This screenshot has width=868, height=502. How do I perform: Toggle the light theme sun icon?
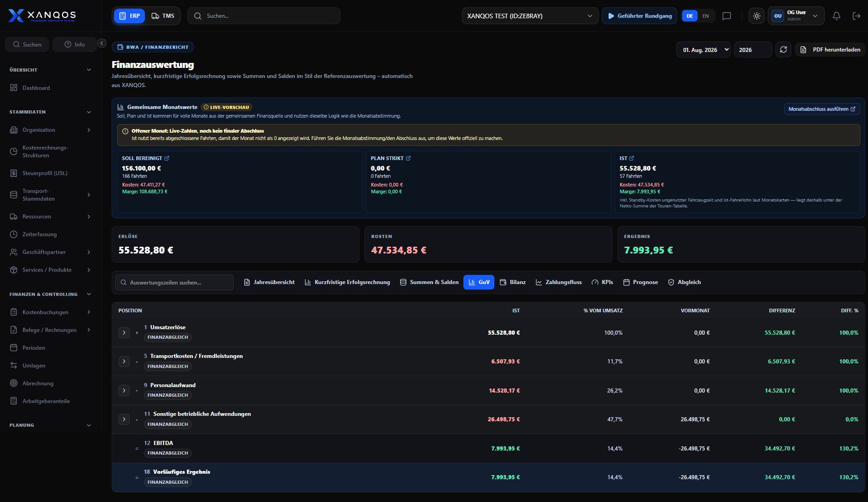point(756,16)
